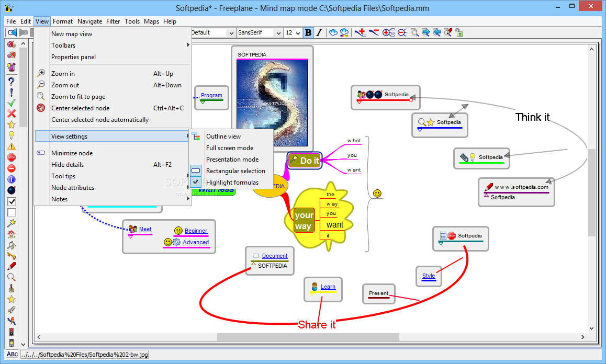
Task: Click the plain cloud toolbar icon
Action: tap(333, 32)
